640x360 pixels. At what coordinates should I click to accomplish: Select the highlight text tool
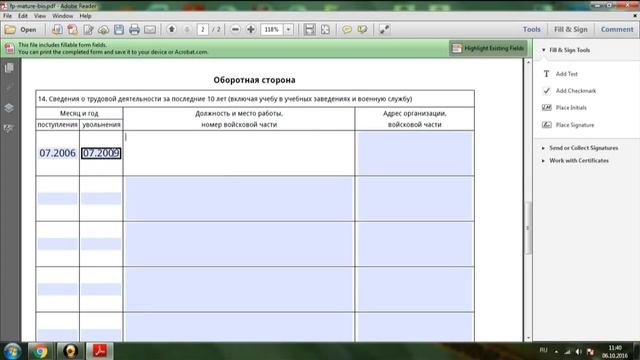coord(362,29)
